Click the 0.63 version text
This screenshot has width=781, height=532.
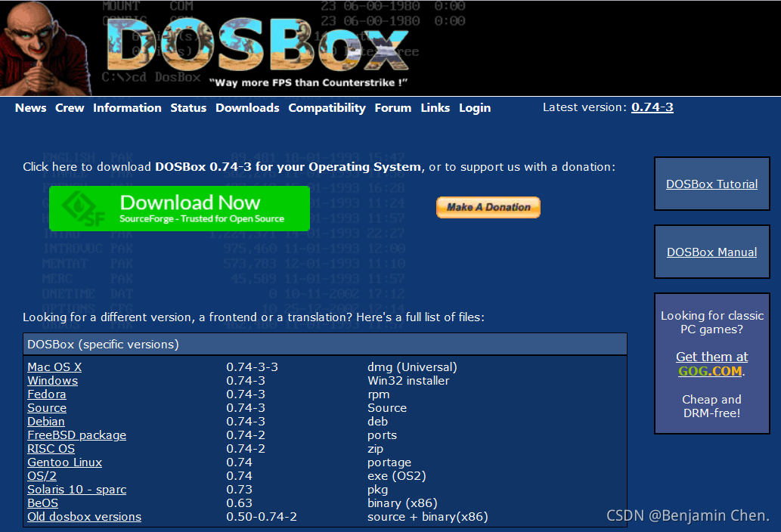(239, 503)
